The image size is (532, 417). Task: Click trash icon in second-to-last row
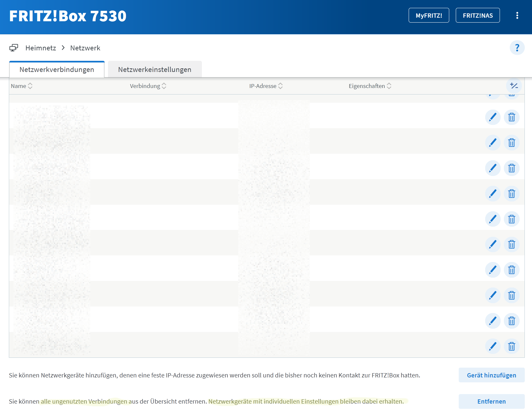(512, 321)
